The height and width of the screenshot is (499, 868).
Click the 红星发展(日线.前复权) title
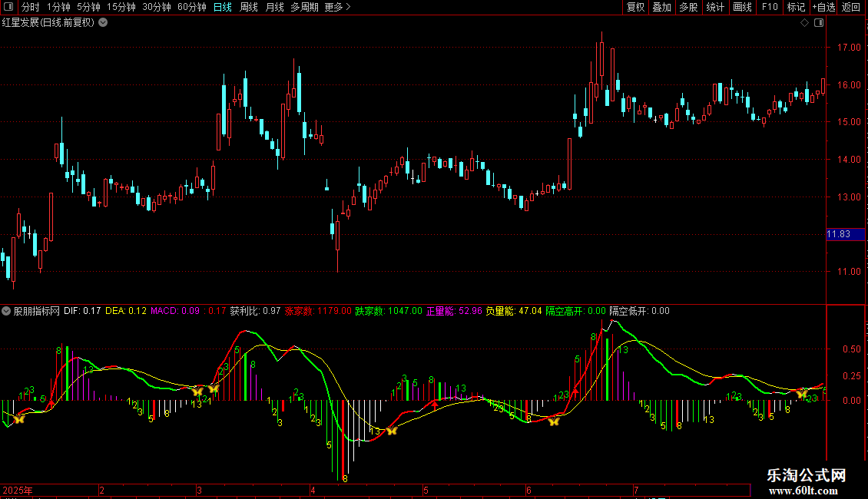[x=48, y=23]
